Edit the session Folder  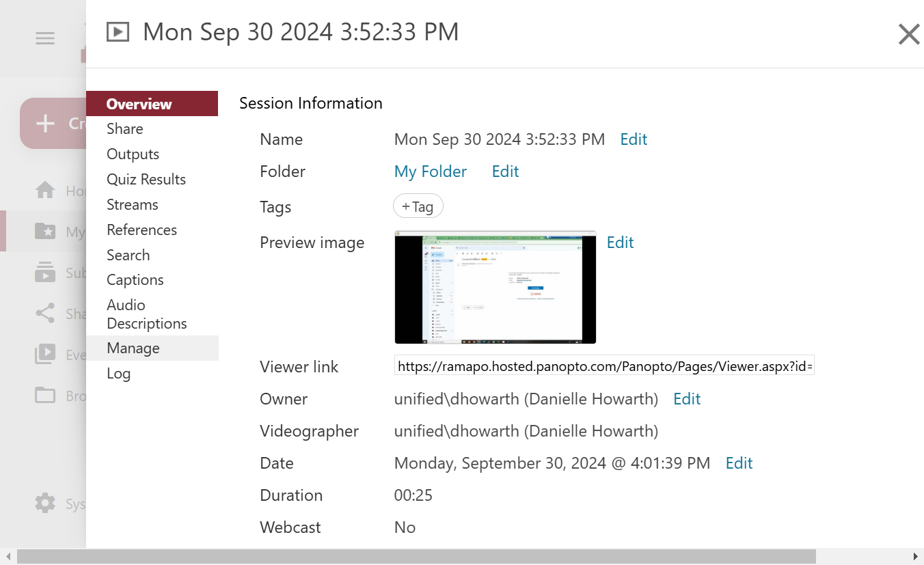[505, 171]
